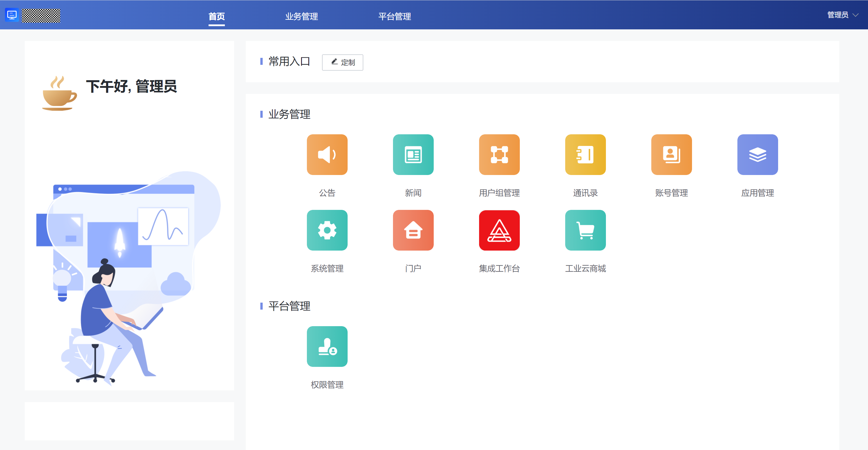Switch to the 平台管理 tab

tap(394, 16)
